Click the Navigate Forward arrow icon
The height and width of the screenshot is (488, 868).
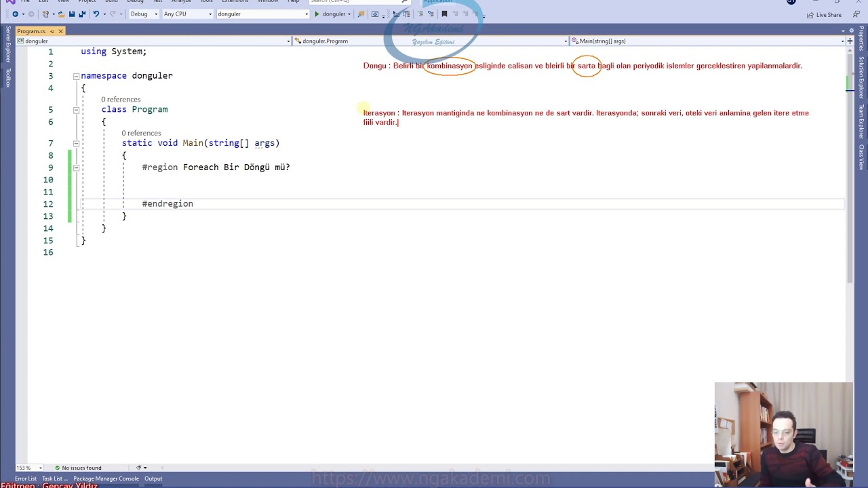(31, 14)
